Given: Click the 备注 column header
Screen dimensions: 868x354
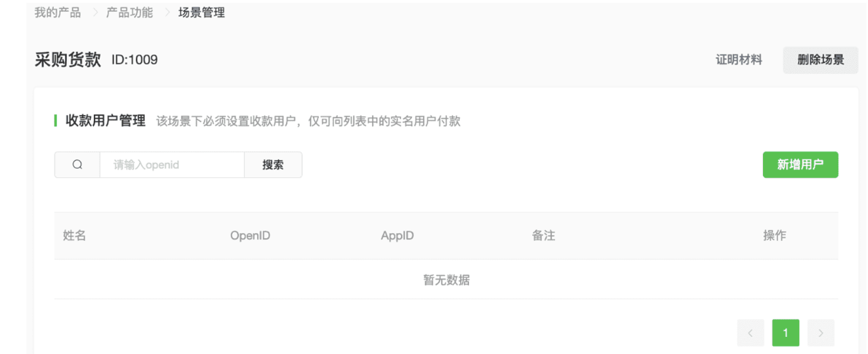Looking at the screenshot, I should 543,236.
